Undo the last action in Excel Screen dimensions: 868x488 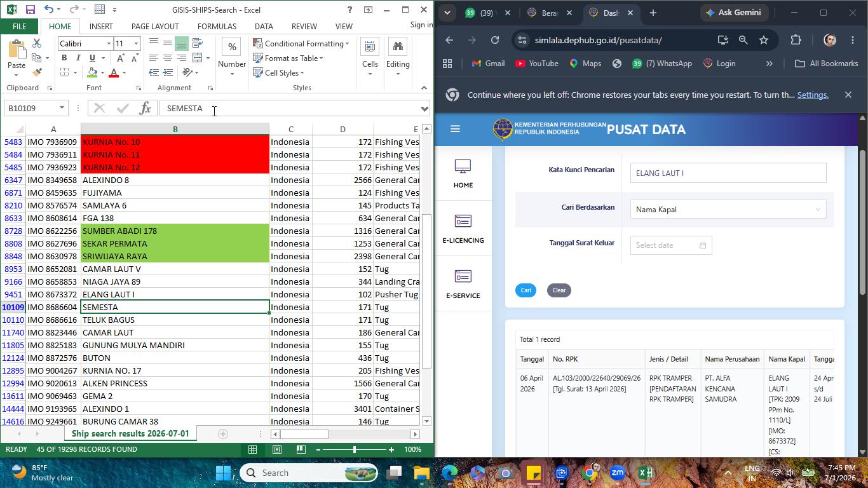[x=49, y=10]
